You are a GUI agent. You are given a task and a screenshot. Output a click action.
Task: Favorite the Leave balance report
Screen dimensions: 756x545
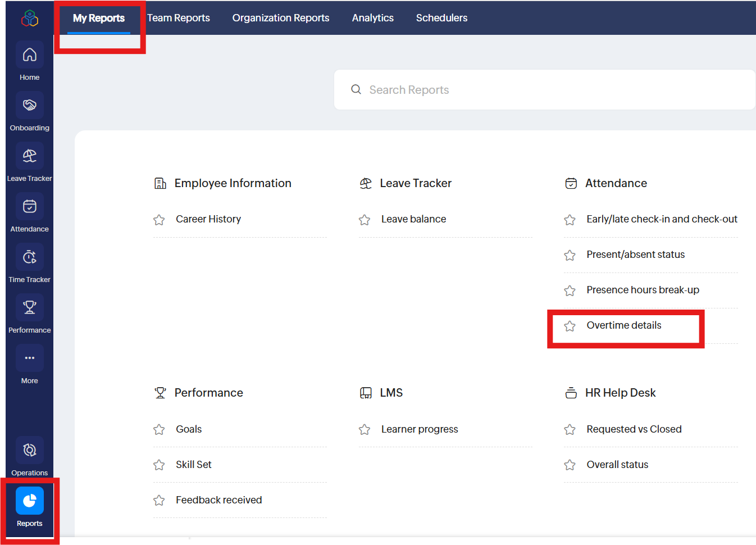(365, 220)
